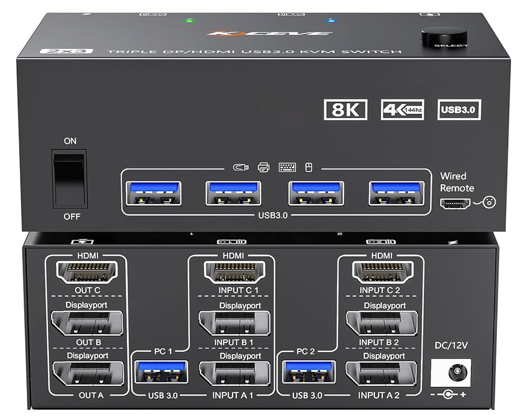This screenshot has width=525, height=420.
Task: Click the PC 2 USB 3.0 port
Action: (x=308, y=372)
